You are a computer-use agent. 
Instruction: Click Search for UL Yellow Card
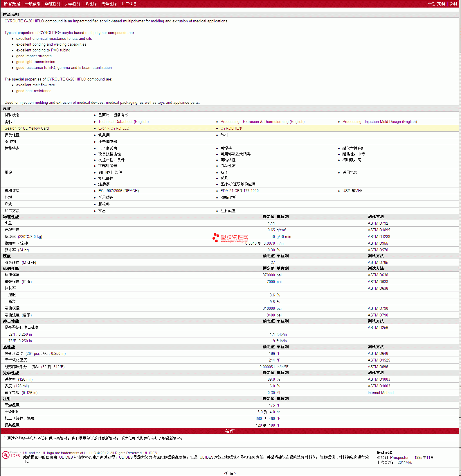coord(27,128)
